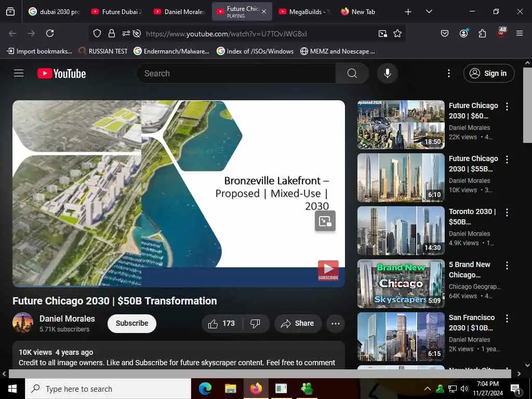Open MEMZ and Noescape bookmark
Viewport: 532px width, 399px height.
(338, 51)
